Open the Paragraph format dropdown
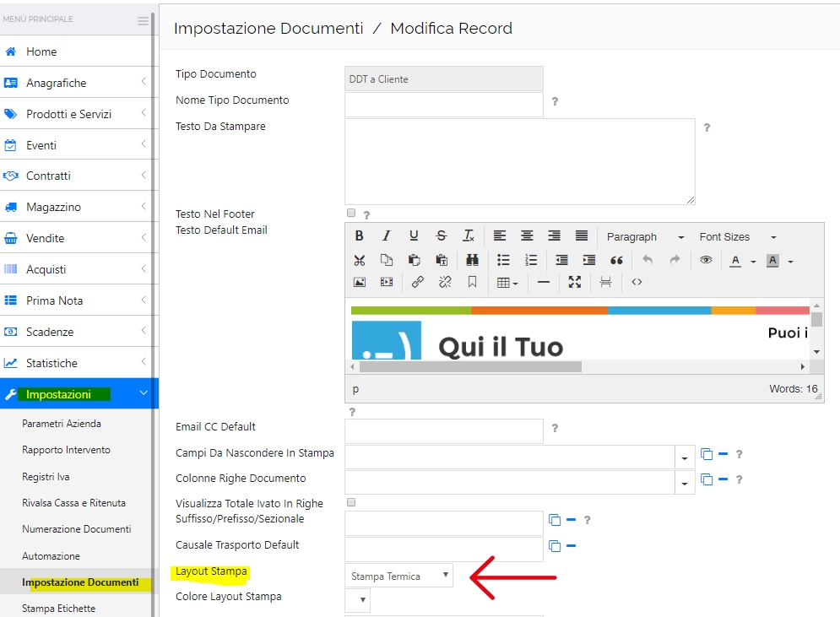 645,236
